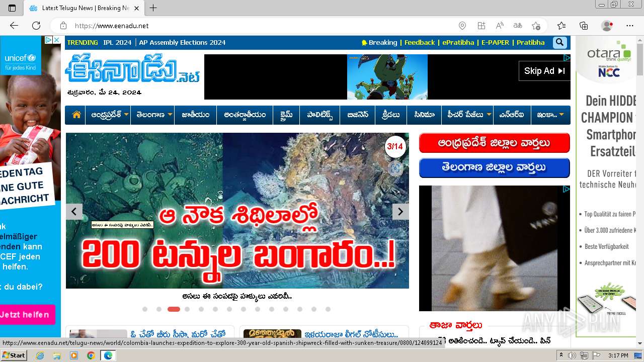Screen dimensions: 644x362
Task: Open the Feedback link
Action: coord(420,43)
